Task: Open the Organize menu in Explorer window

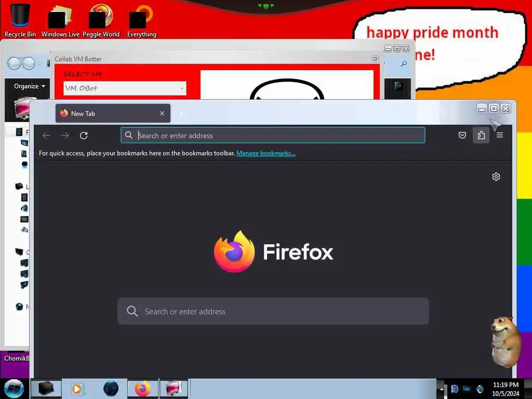Action: coord(30,86)
